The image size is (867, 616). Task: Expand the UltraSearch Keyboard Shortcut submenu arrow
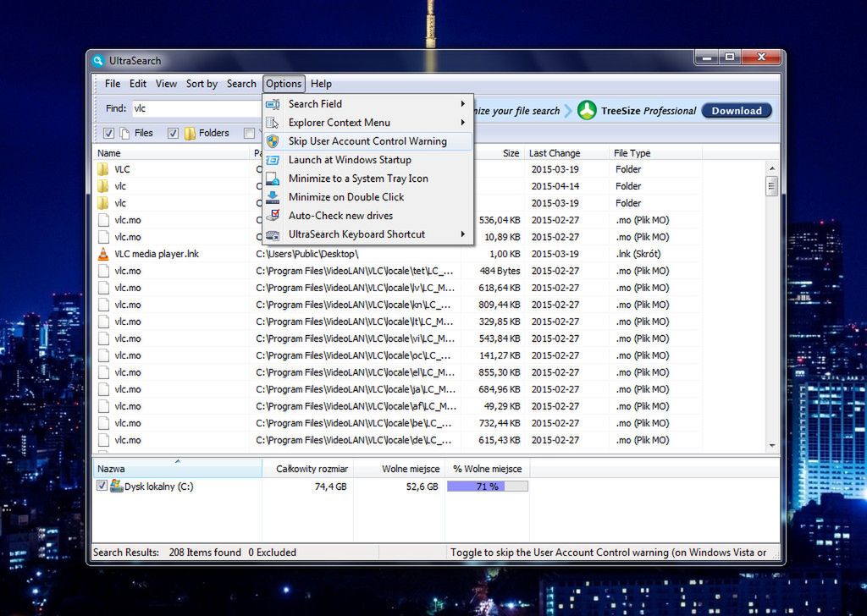tap(462, 234)
